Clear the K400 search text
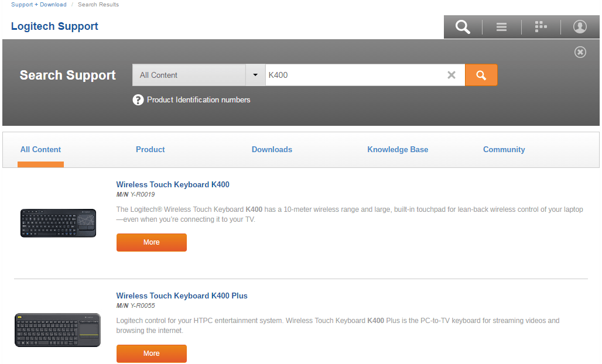The width and height of the screenshot is (602, 364). point(451,75)
